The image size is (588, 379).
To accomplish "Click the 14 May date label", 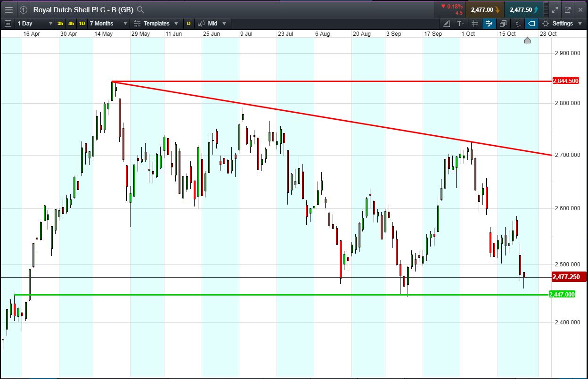I will point(103,34).
